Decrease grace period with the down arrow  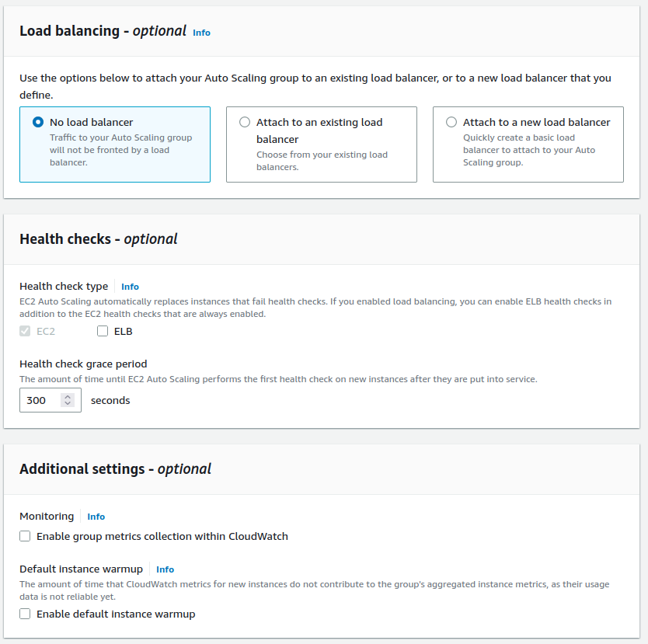[x=68, y=405]
